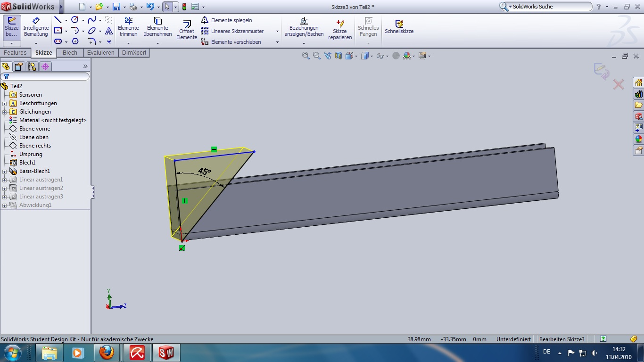This screenshot has height=362, width=644.
Task: Expand the Basis-Blech1 feature node
Action: pyautogui.click(x=5, y=171)
